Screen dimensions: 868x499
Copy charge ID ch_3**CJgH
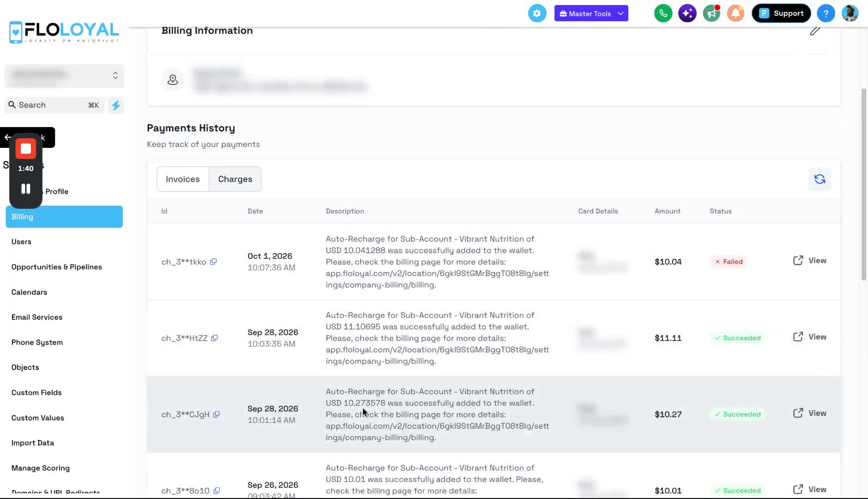(x=216, y=414)
